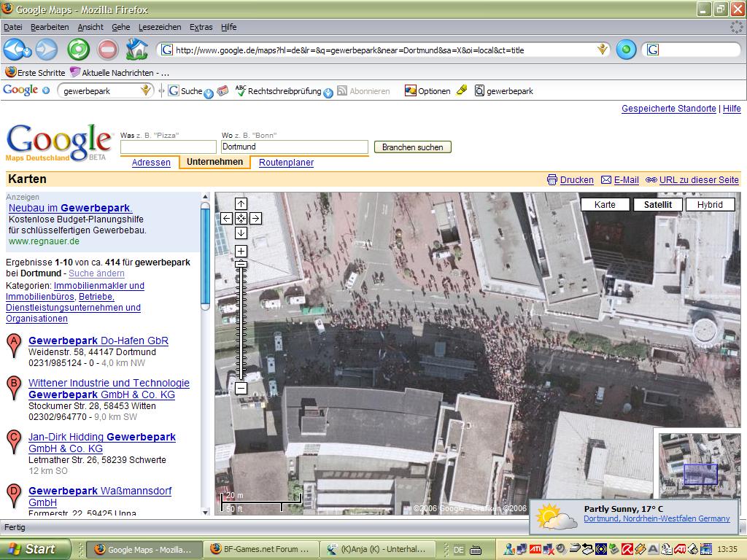Select the Adressen tab

(151, 163)
